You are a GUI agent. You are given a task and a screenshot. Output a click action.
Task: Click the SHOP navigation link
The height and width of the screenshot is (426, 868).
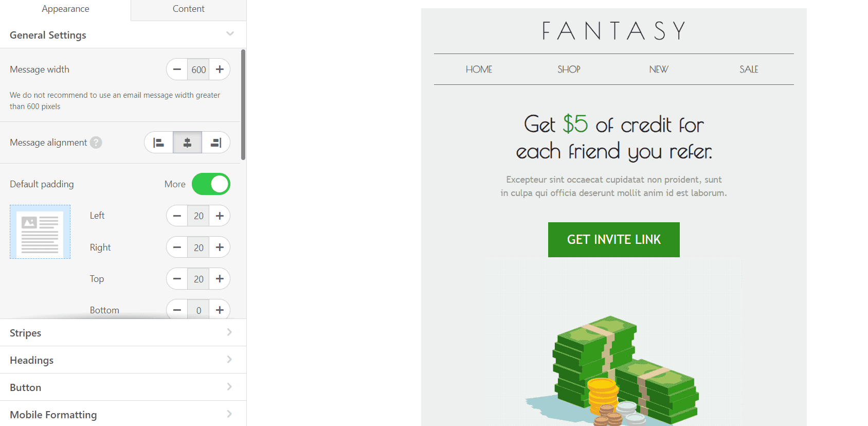click(x=569, y=69)
